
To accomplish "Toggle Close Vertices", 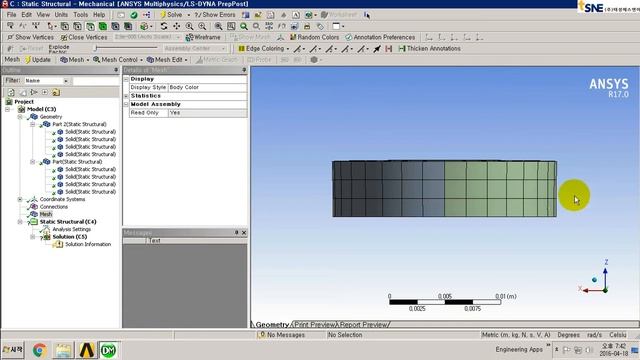I will click(84, 37).
